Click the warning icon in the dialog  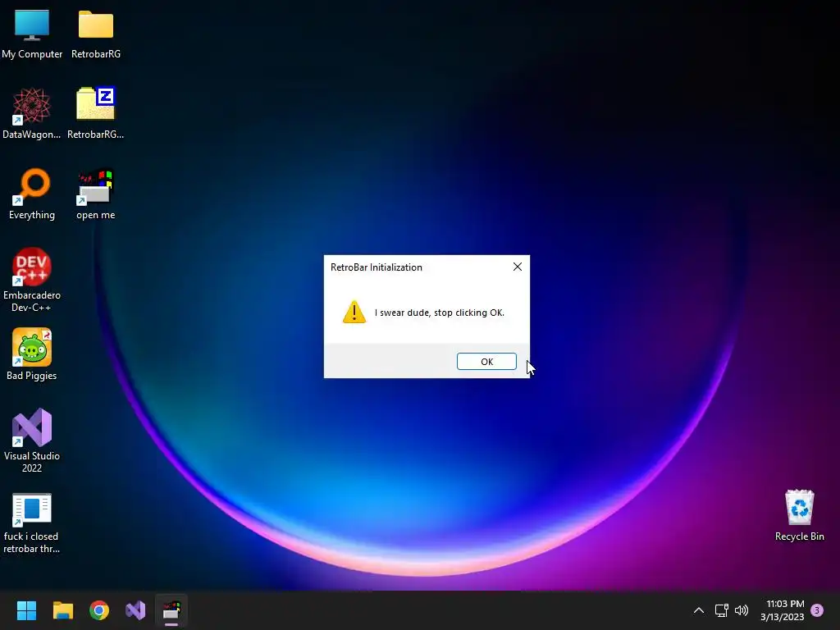point(354,312)
